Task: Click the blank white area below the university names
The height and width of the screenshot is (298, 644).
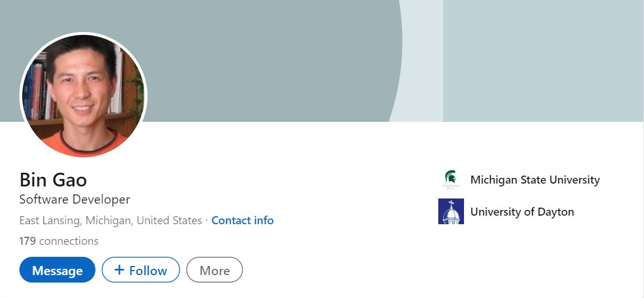Action: [531, 257]
